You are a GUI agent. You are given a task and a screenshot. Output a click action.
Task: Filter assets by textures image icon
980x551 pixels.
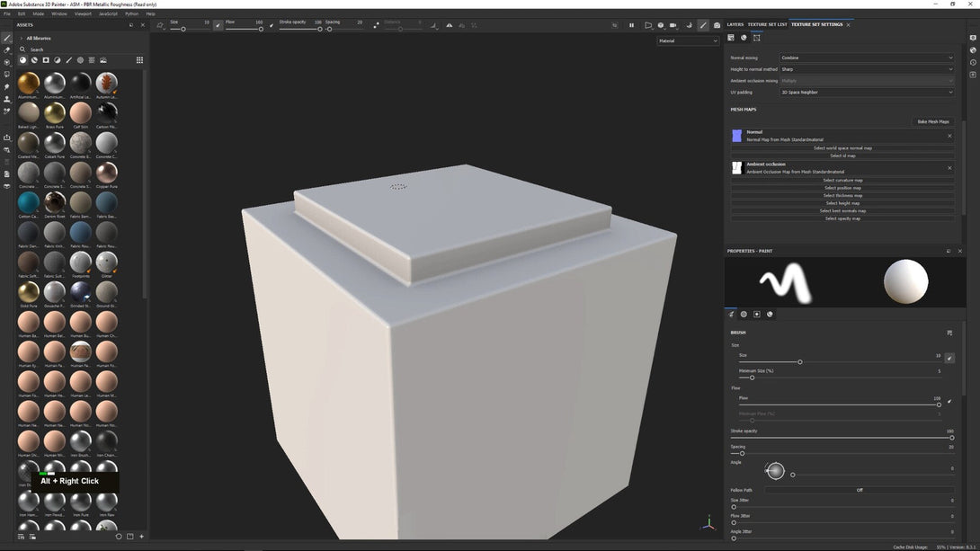tap(103, 60)
